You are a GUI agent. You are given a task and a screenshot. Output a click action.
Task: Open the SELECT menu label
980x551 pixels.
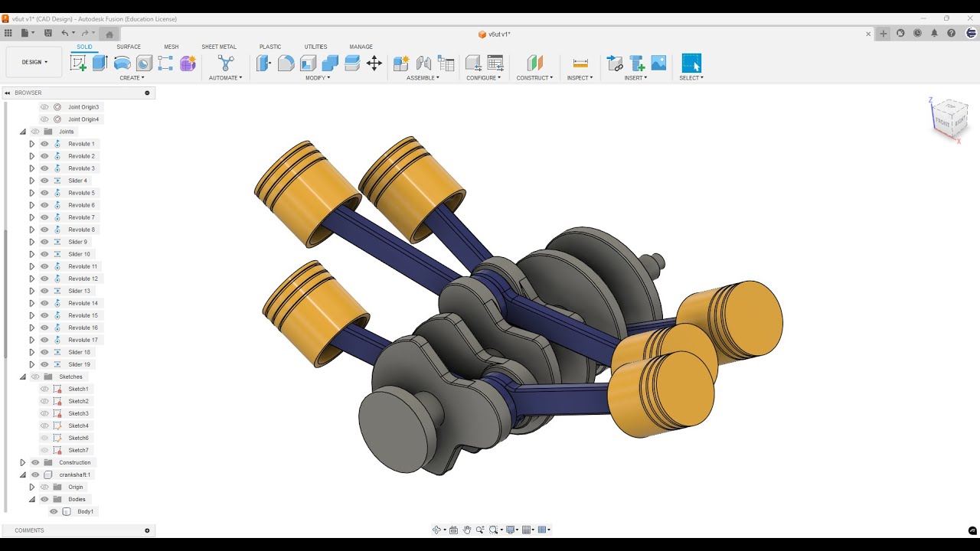click(691, 78)
